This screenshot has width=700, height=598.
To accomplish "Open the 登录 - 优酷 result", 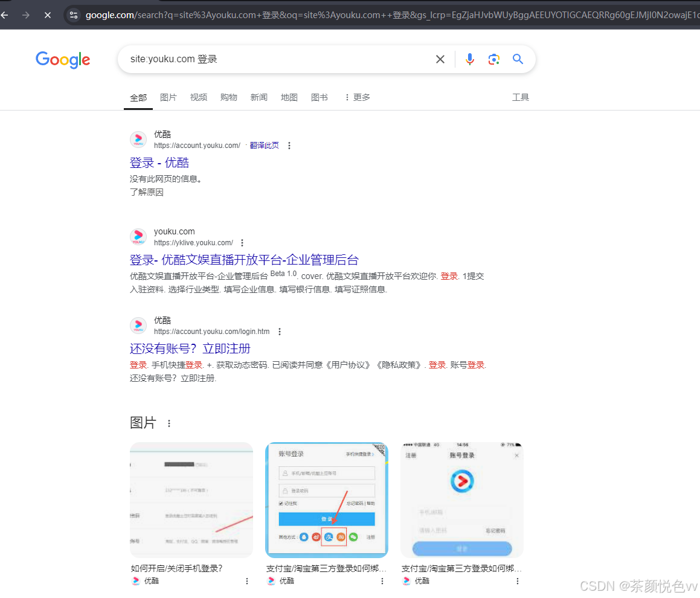I will (159, 162).
